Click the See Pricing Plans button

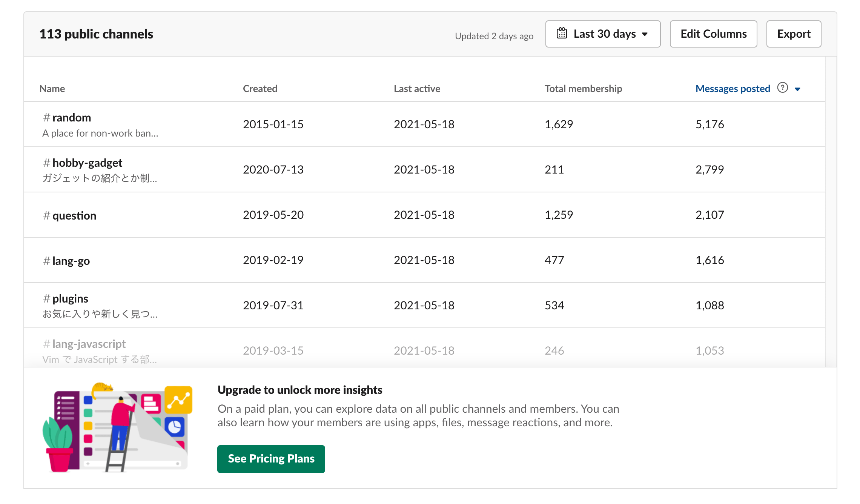271,459
